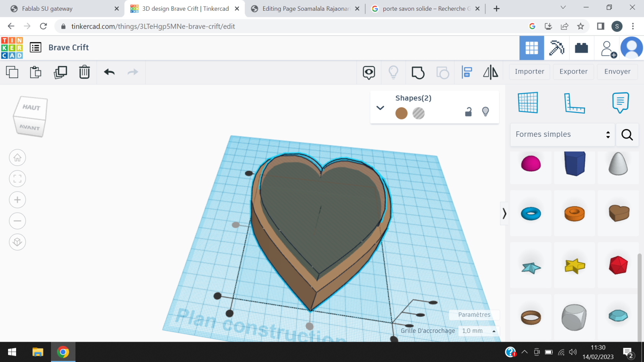Switch to porte savon solide tab

pos(426,8)
